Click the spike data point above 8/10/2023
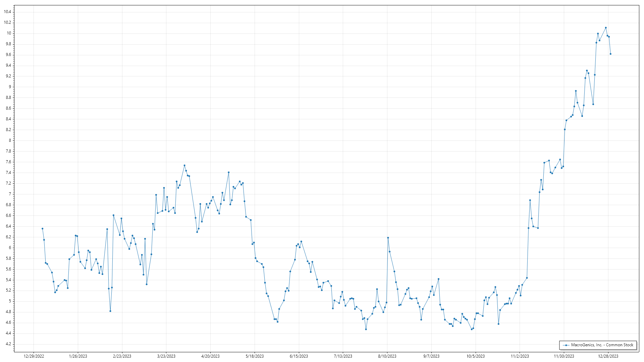This screenshot has height=362, width=644. coord(388,238)
